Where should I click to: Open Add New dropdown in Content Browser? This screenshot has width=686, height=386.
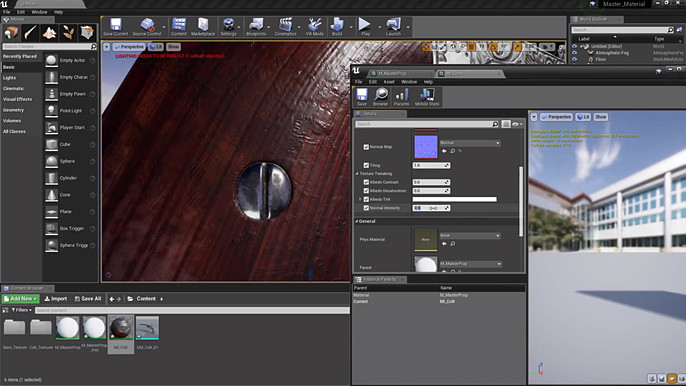pos(21,298)
